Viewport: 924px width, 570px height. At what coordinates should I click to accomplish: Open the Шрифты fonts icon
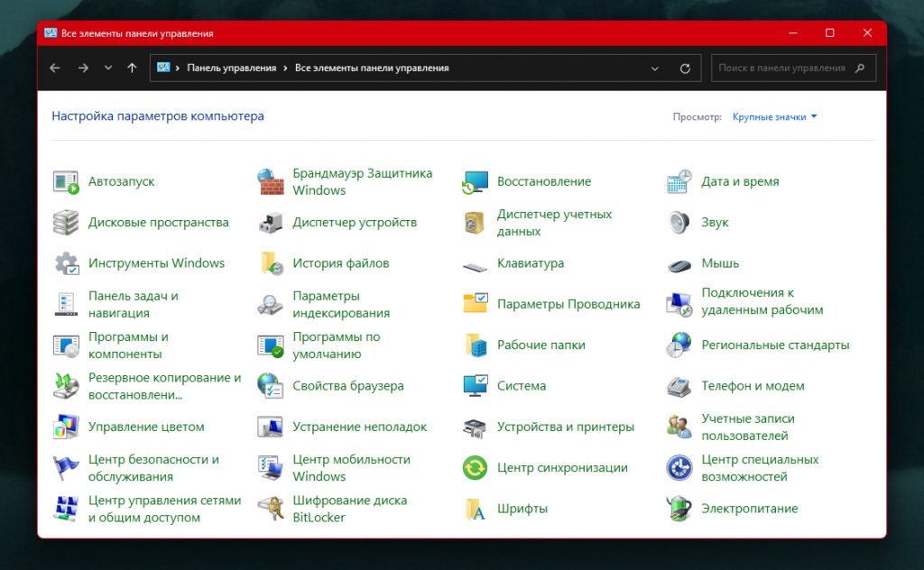tap(476, 510)
